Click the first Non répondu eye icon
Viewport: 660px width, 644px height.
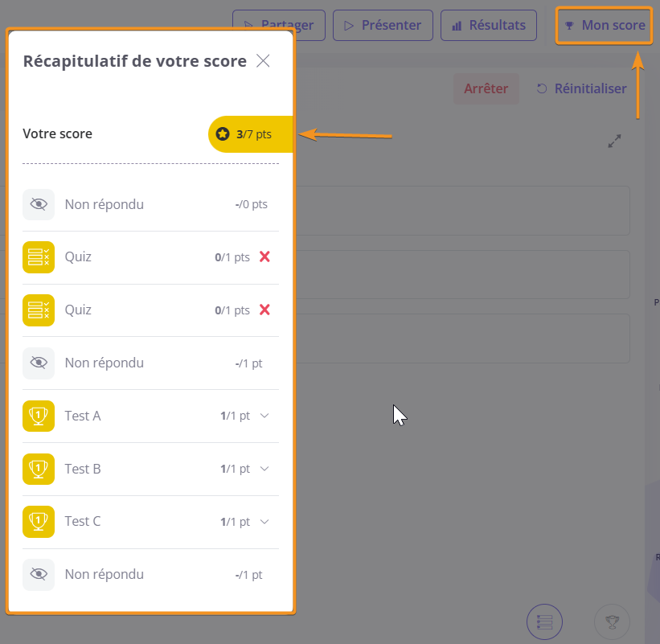(39, 204)
